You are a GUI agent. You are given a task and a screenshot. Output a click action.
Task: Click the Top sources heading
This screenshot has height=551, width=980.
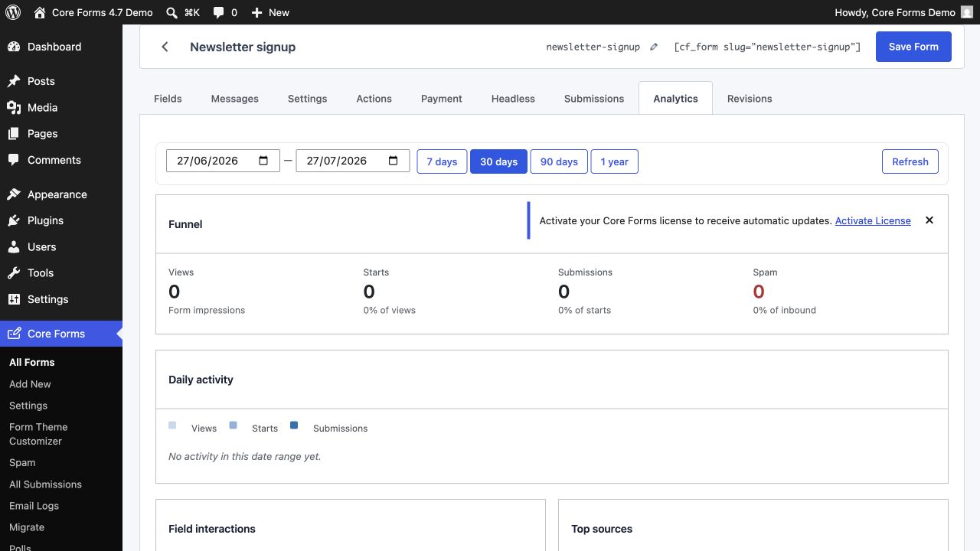[602, 529]
